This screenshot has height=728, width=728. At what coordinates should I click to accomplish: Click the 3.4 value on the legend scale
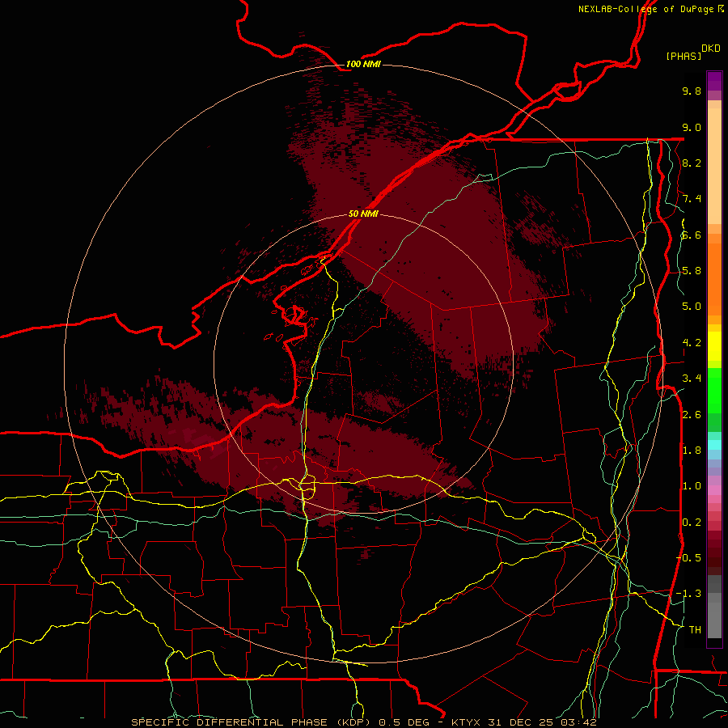coord(692,379)
